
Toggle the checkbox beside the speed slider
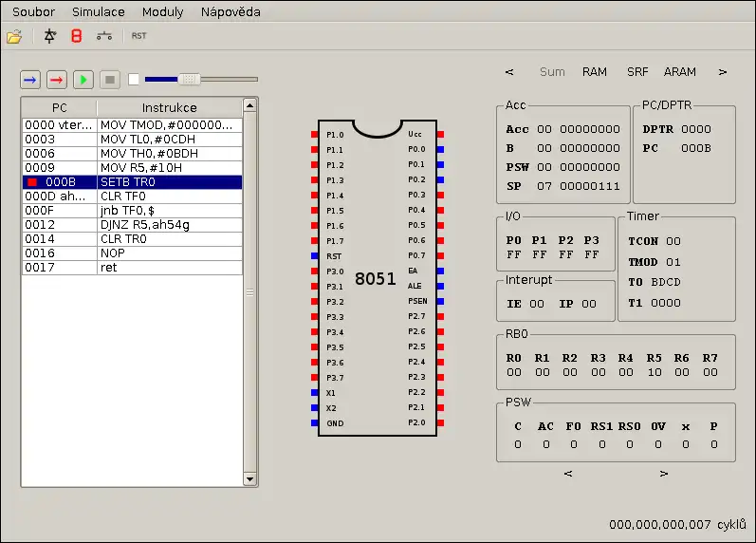pyautogui.click(x=134, y=80)
